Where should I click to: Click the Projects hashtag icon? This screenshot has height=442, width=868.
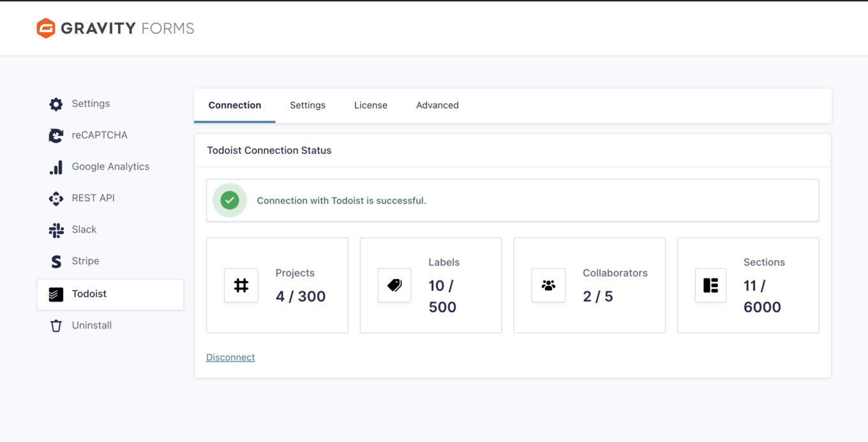tap(241, 286)
